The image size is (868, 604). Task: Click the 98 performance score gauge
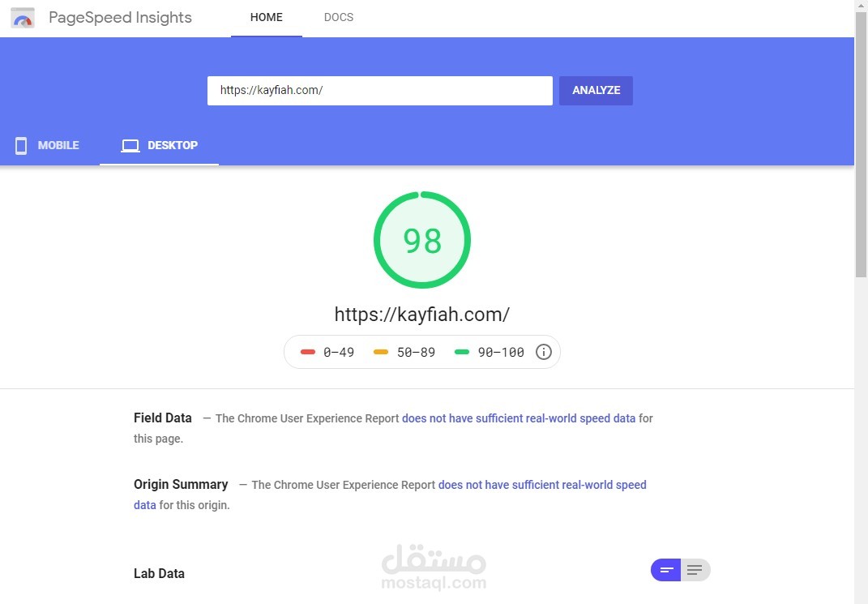point(422,240)
